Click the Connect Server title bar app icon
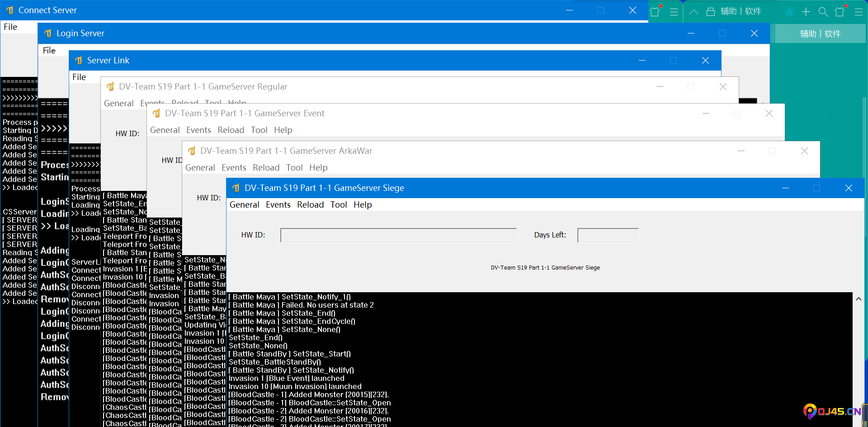This screenshot has width=868, height=427. point(10,10)
